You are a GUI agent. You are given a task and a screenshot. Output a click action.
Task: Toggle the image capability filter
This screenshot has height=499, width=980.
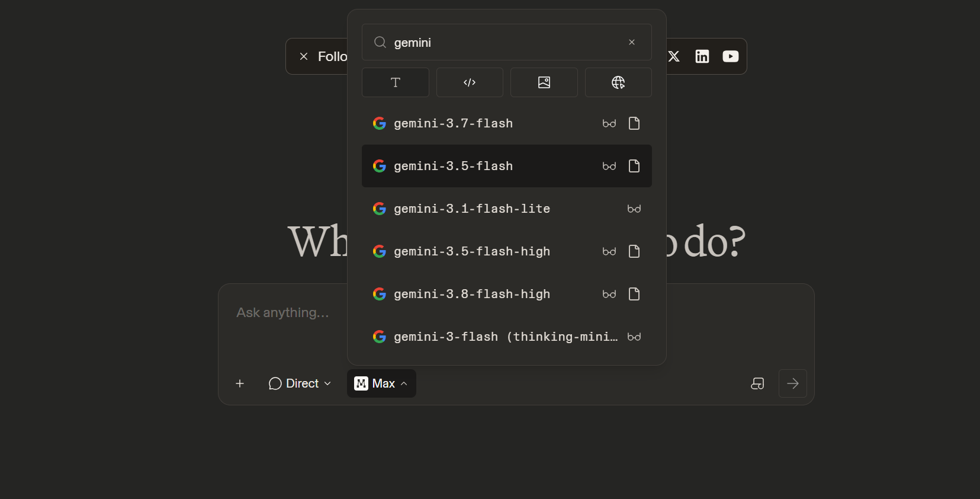tap(544, 82)
